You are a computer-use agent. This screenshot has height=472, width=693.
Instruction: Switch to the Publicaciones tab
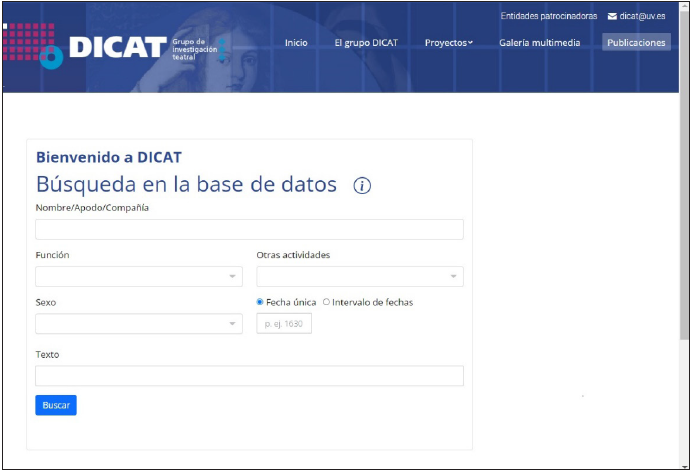(x=636, y=43)
